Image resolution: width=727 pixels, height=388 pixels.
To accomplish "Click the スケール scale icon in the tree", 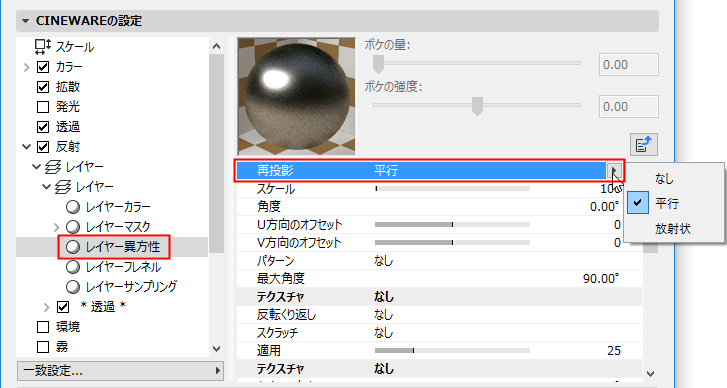I will point(43,47).
